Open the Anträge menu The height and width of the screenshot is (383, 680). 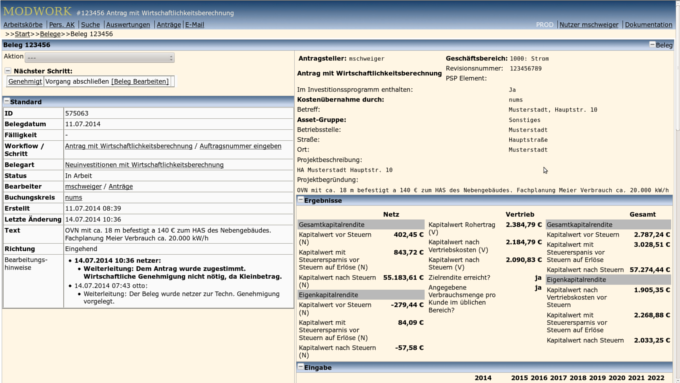point(169,25)
